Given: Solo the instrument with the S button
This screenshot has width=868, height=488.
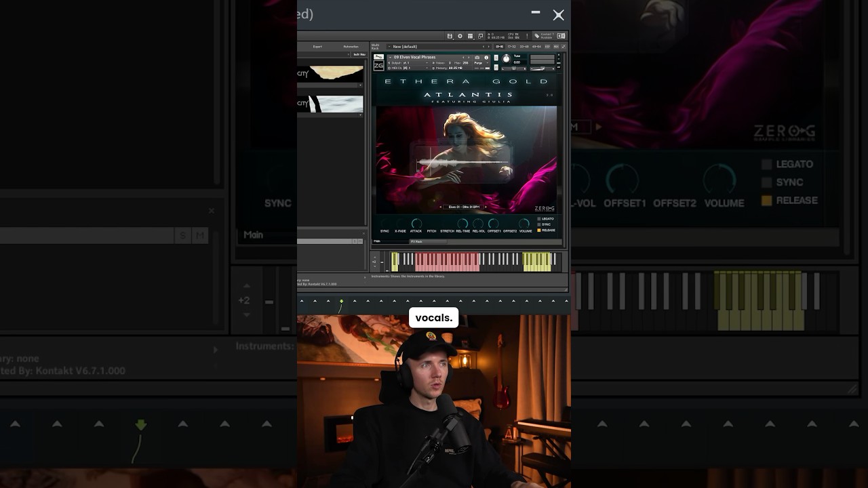Looking at the screenshot, I should (496, 58).
